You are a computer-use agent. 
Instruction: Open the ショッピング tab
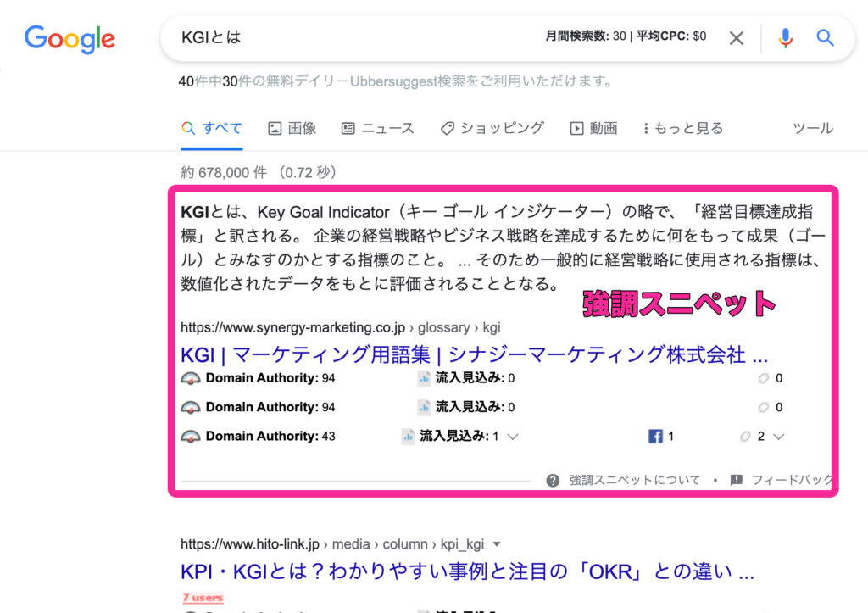[x=492, y=129]
